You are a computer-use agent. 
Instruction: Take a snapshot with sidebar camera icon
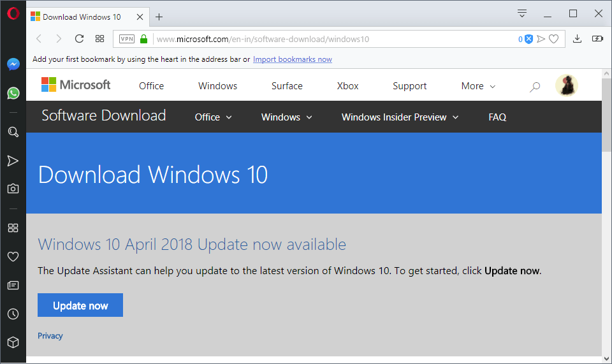13,189
